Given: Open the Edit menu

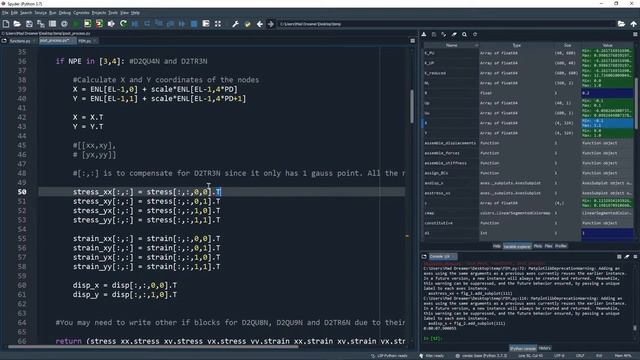Looking at the screenshot, I should click(x=14, y=13).
